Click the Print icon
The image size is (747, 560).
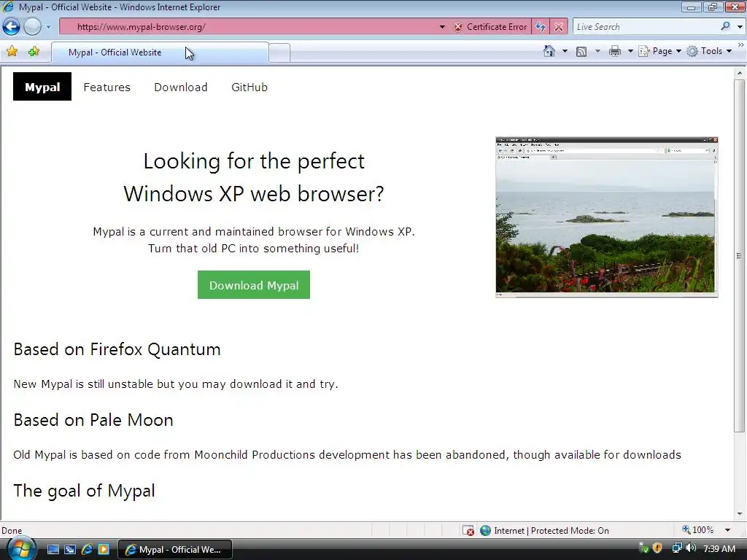pyautogui.click(x=614, y=52)
